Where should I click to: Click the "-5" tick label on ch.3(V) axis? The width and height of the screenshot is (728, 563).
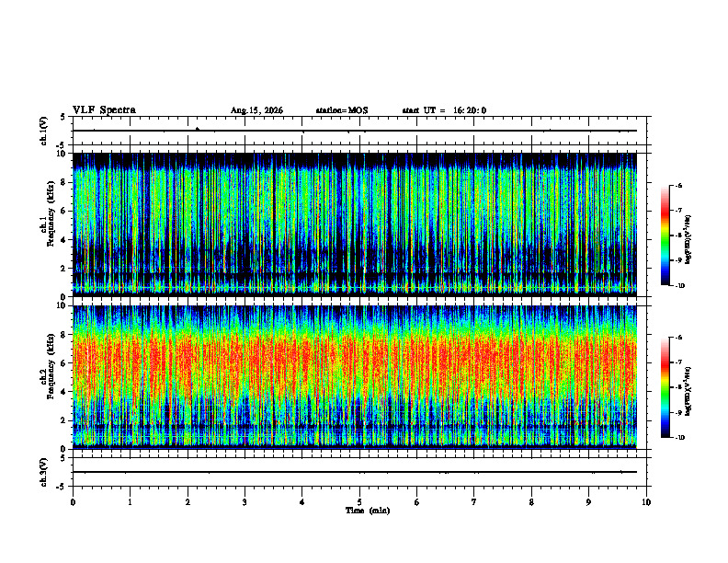coord(61,487)
